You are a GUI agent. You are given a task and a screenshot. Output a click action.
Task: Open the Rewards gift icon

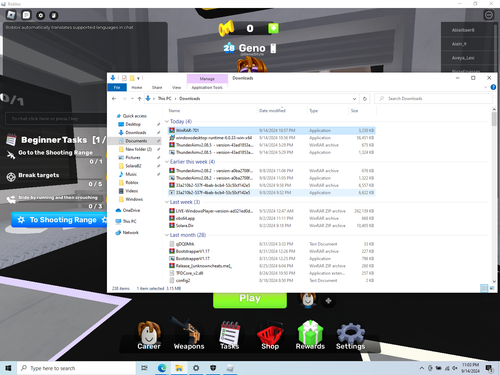pos(310,335)
